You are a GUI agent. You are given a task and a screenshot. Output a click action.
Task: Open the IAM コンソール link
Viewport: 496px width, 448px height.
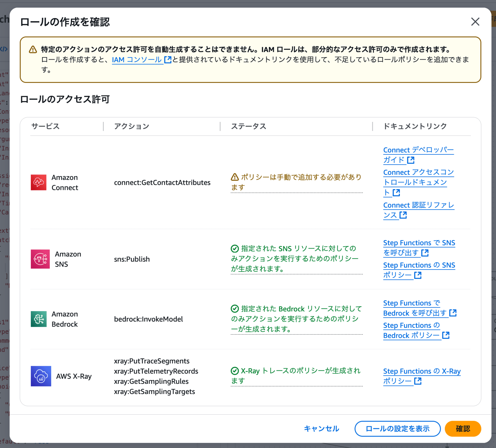(142, 60)
